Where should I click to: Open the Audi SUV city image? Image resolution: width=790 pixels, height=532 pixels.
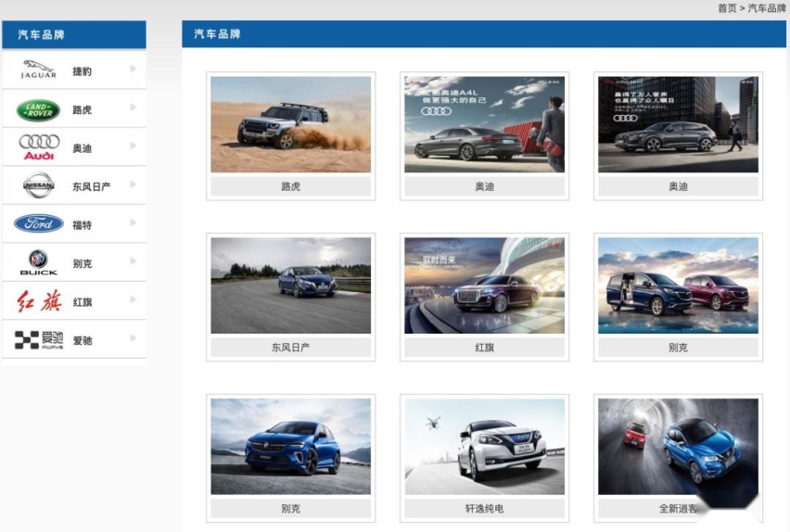coord(678,124)
